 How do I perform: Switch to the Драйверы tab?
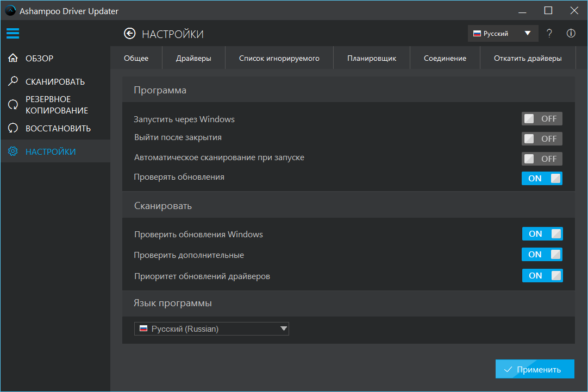(193, 58)
